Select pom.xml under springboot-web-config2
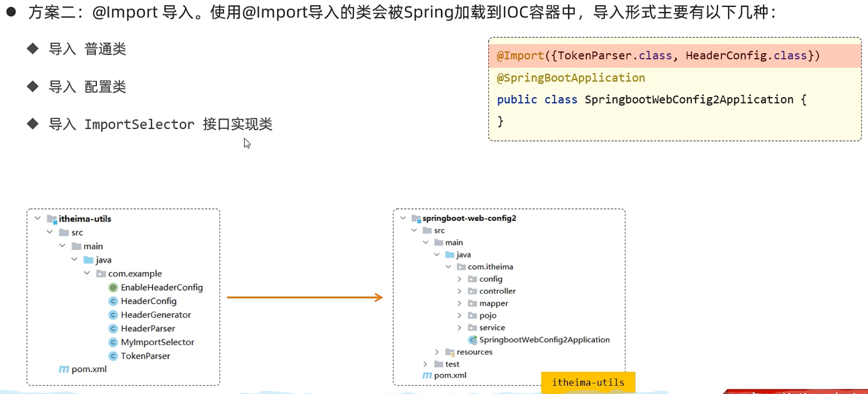This screenshot has width=868, height=394. pos(450,375)
